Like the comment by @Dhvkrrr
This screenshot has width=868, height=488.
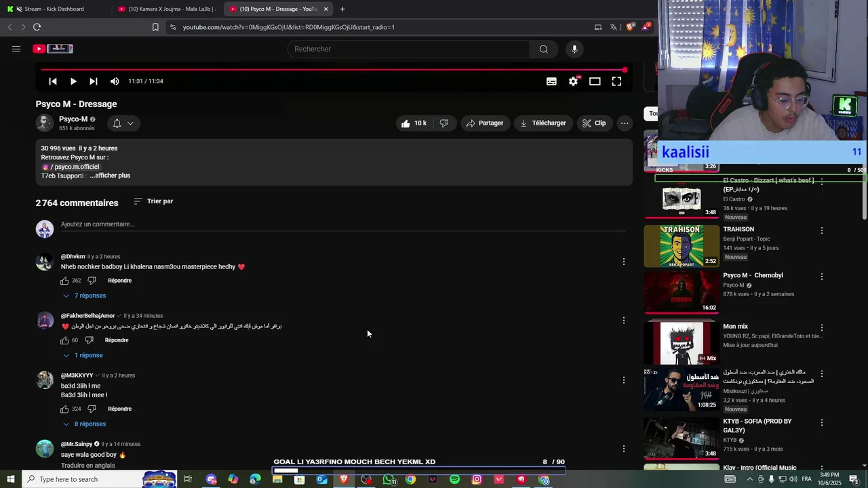point(64,281)
